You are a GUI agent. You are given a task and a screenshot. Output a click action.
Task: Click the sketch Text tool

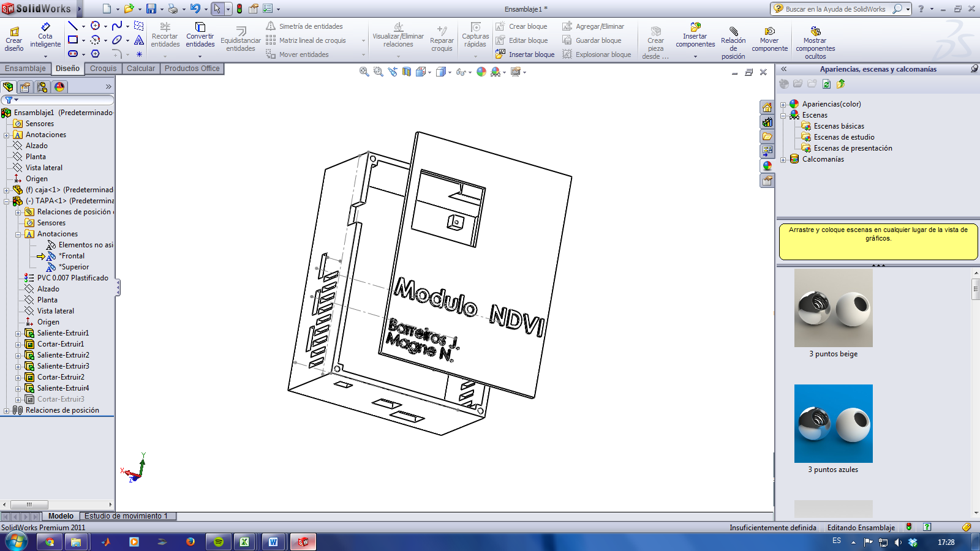tap(139, 40)
